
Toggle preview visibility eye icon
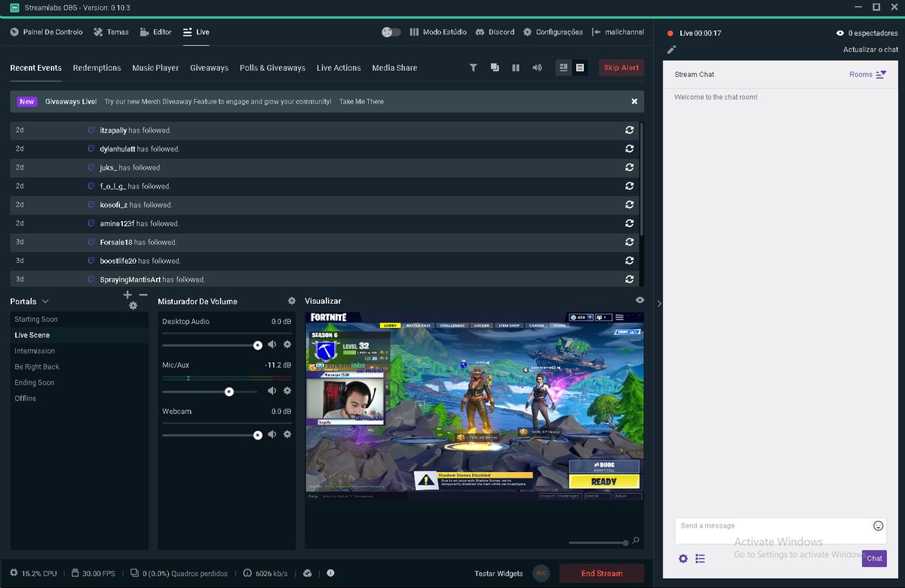[640, 300]
